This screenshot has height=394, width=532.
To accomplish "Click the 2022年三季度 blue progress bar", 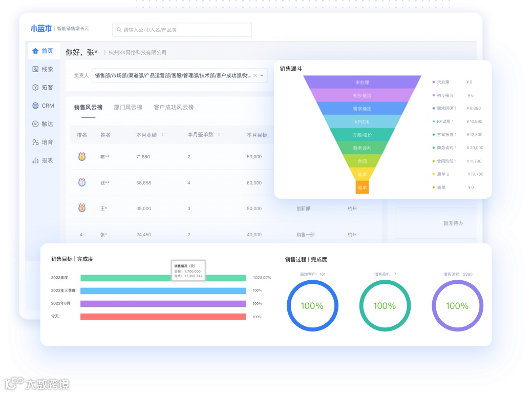I will click(163, 291).
